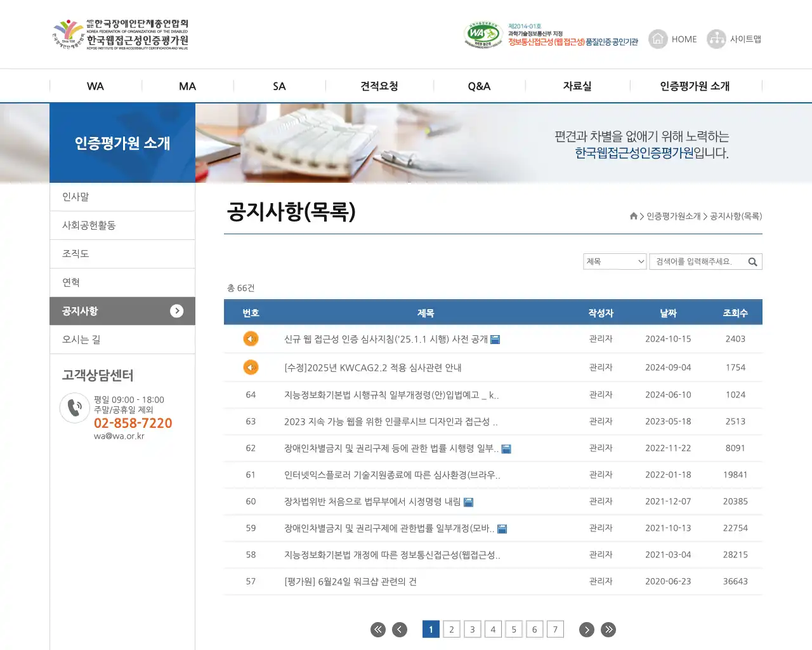Click the notice speaker icon for 2024-10-15 post
The width and height of the screenshot is (812, 650).
coord(251,339)
